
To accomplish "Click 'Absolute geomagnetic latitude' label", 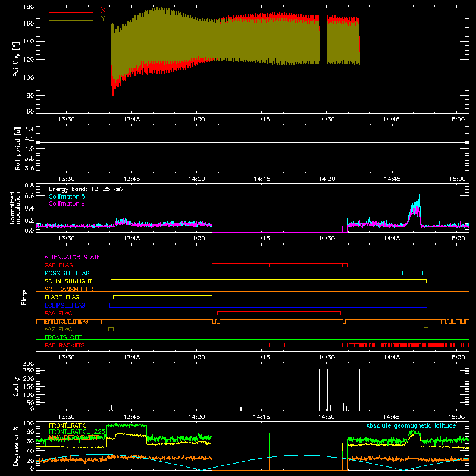I will tap(411, 425).
